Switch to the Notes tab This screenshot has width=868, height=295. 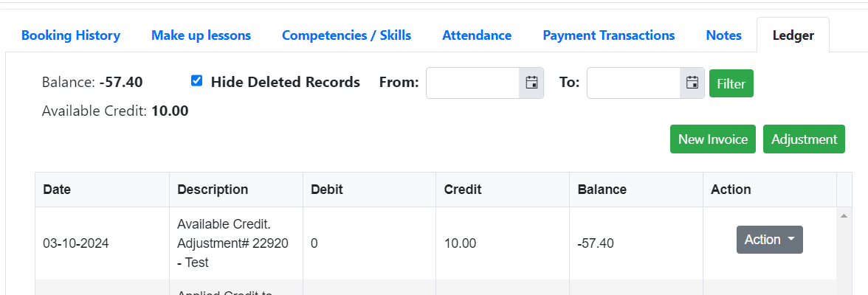coord(723,35)
